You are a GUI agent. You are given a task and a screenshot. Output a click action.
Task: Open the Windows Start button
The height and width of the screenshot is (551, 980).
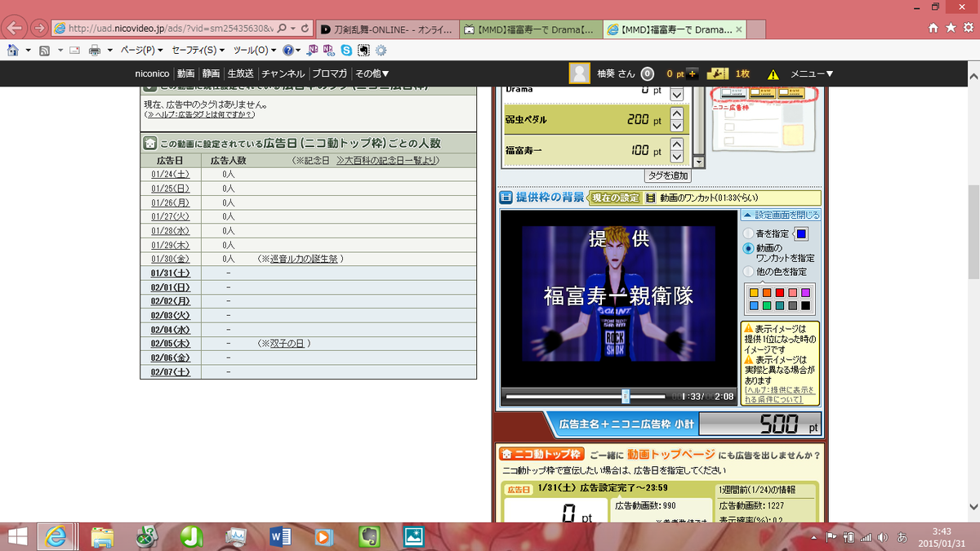point(18,536)
